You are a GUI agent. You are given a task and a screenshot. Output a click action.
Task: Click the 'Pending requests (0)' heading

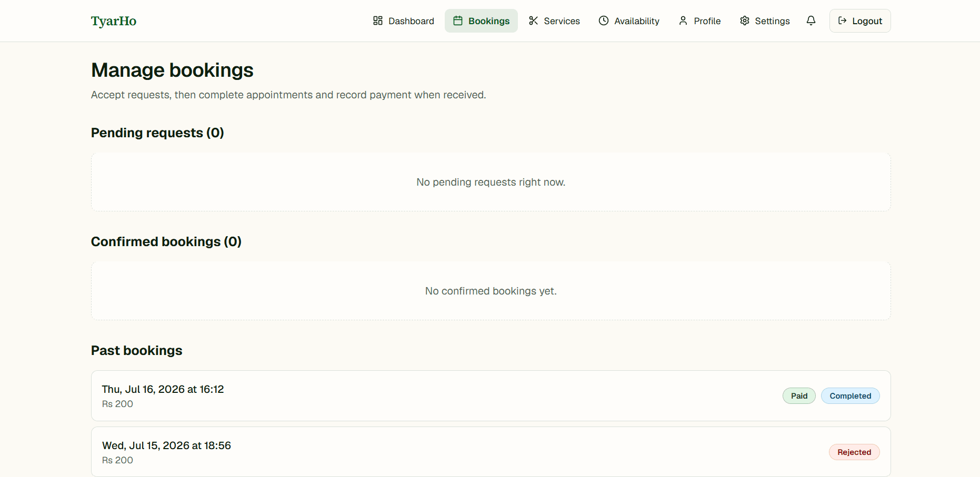click(x=157, y=133)
